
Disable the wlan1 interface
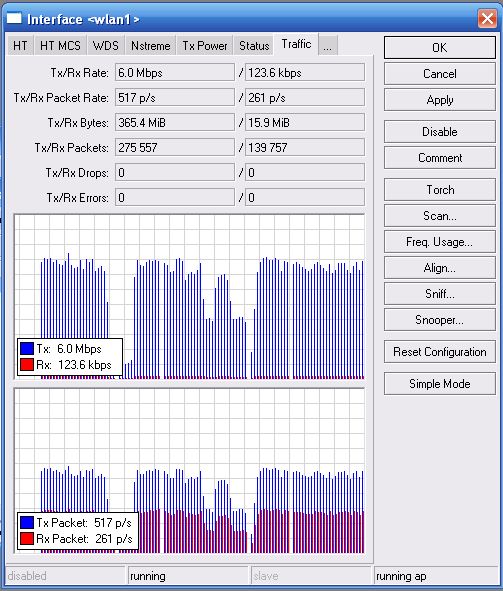point(440,132)
